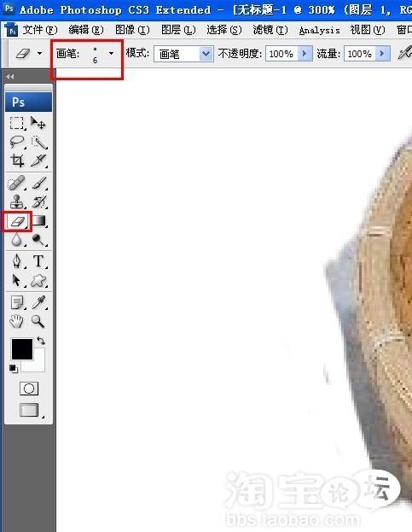Enable airbrush option in options bar
The image size is (412, 532).
pos(404,53)
